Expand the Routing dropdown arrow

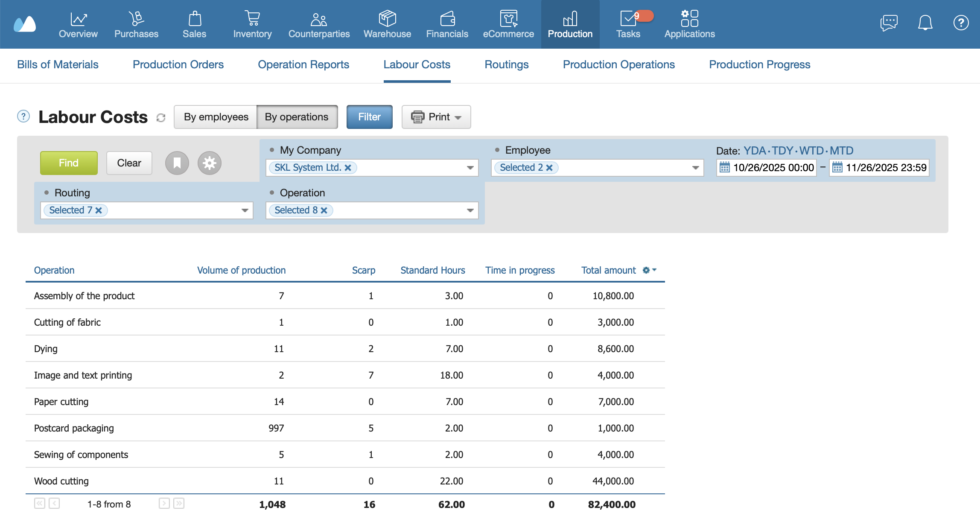pos(245,210)
